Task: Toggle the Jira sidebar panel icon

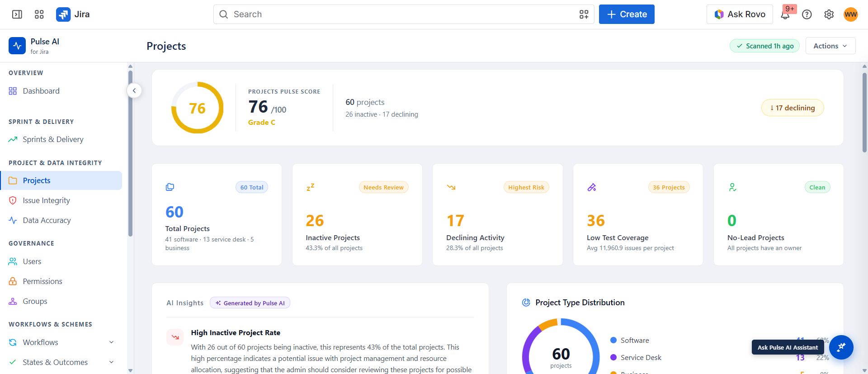Action: (x=17, y=14)
